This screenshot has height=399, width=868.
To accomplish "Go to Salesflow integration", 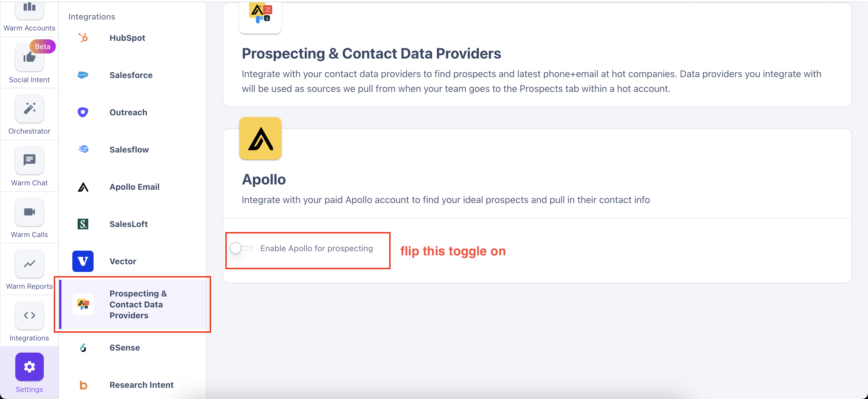I will coord(129,150).
